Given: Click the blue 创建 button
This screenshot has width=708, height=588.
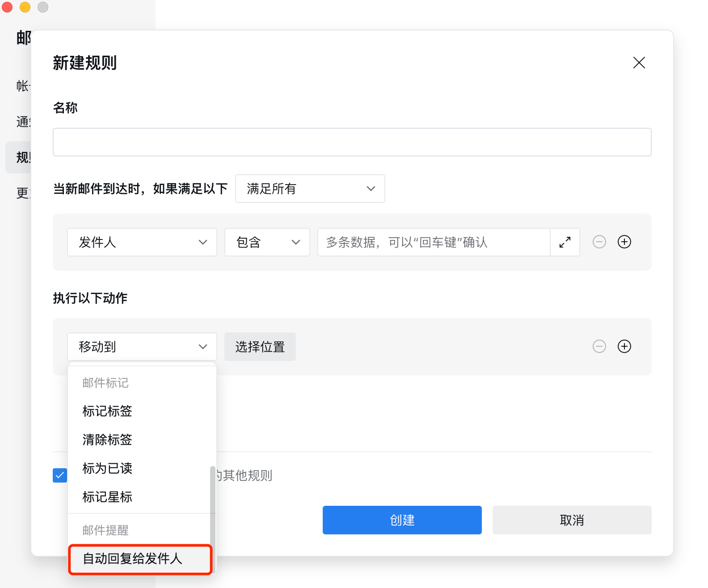Looking at the screenshot, I should click(402, 520).
